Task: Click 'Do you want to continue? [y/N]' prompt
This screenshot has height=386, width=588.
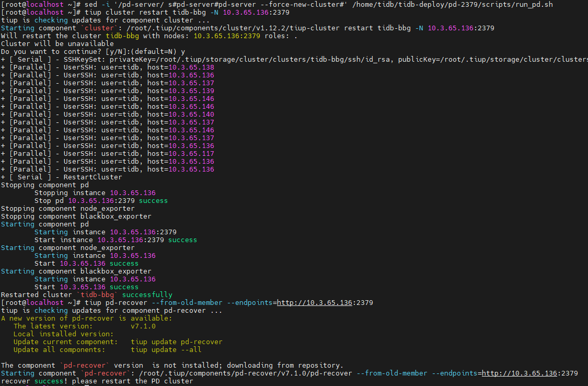Action: coord(93,52)
